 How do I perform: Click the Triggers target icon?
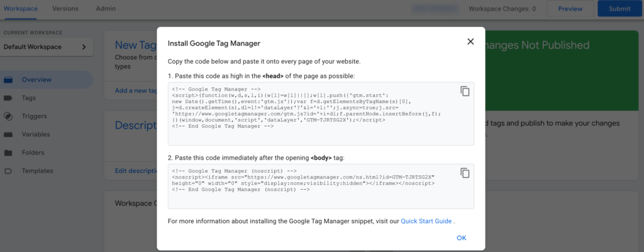pos(8,116)
